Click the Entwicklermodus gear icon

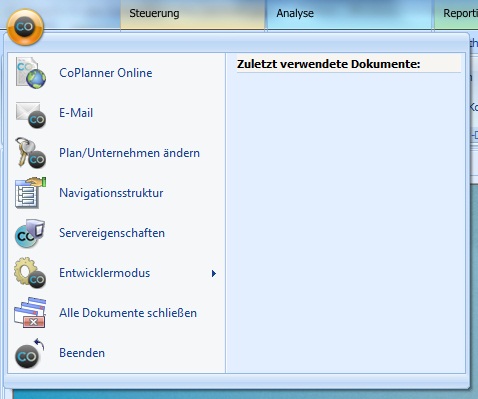click(30, 273)
